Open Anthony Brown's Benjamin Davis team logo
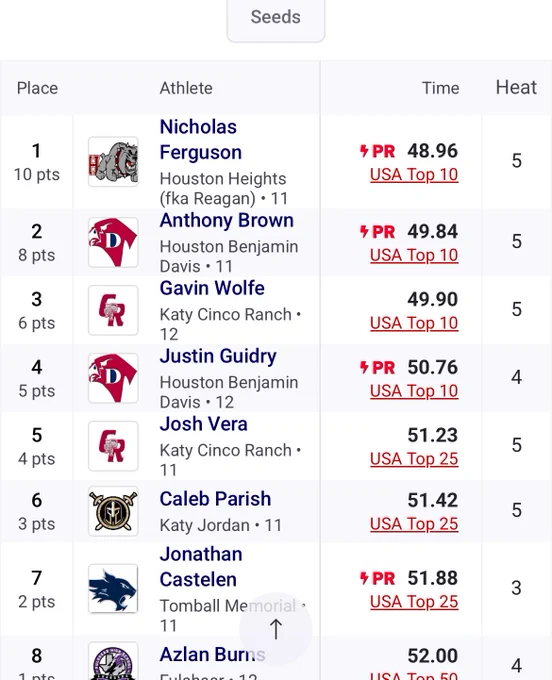This screenshot has width=552, height=680. pyautogui.click(x=113, y=242)
